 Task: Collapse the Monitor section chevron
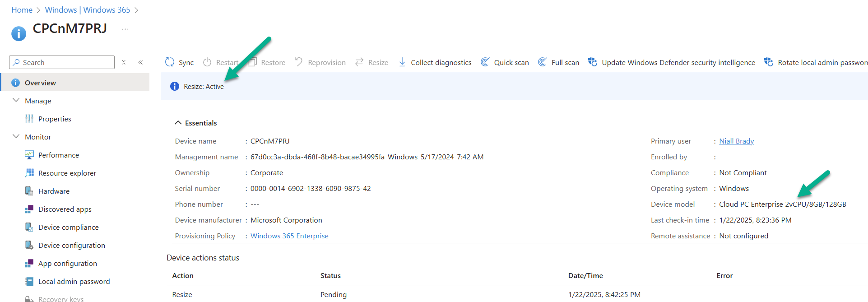coord(16,136)
